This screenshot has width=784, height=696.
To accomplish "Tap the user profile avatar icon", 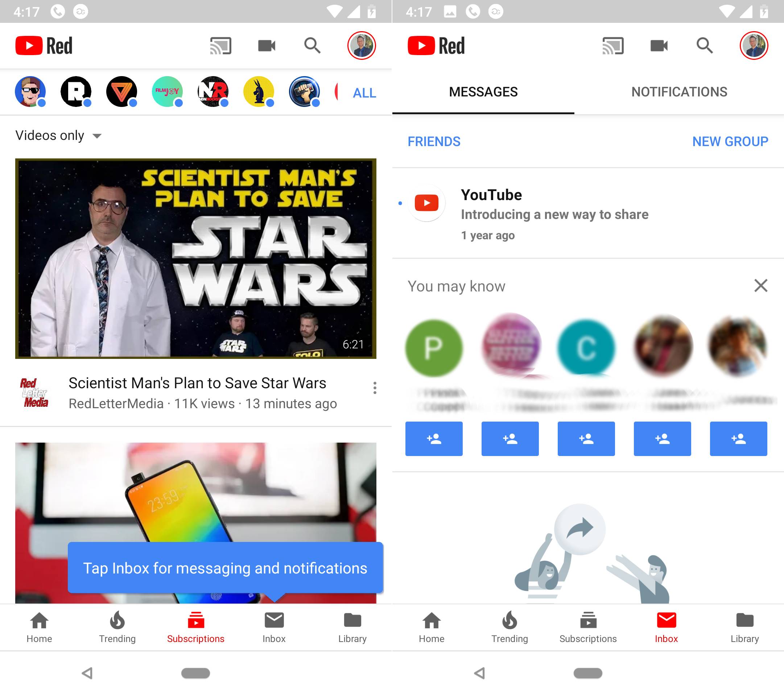I will coord(360,45).
